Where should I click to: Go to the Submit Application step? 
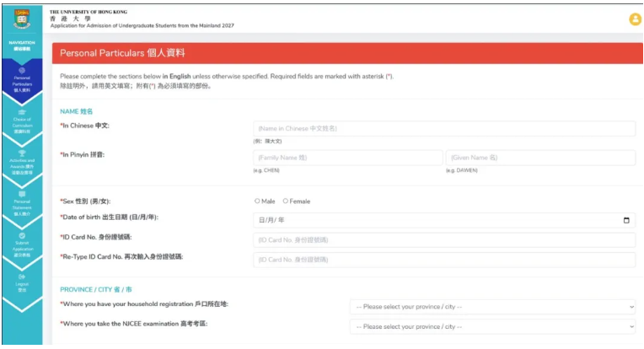22,245
